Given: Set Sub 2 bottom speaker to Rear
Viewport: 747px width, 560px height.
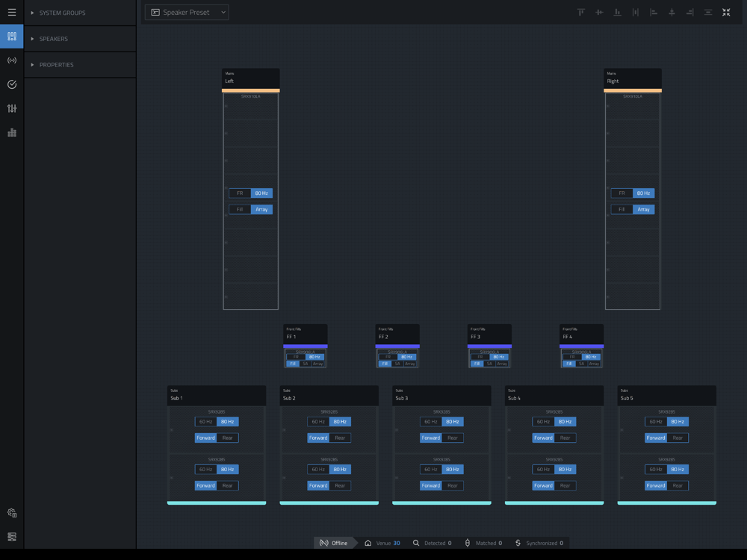Looking at the screenshot, I should pyautogui.click(x=340, y=486).
